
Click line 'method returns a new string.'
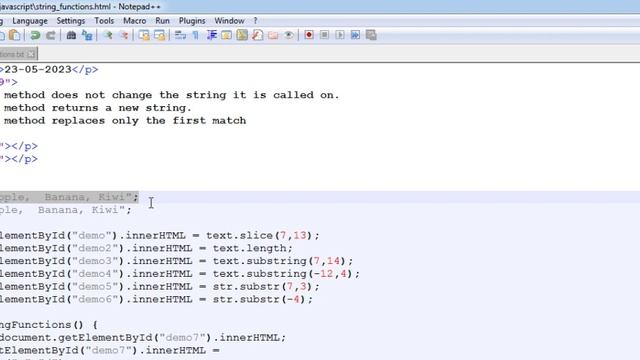[98, 108]
